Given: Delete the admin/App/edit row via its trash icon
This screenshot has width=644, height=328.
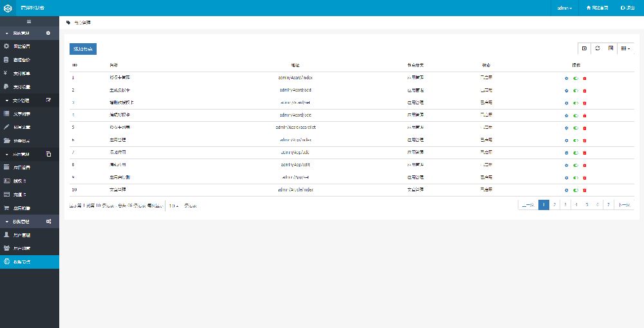Looking at the screenshot, I should (585, 165).
